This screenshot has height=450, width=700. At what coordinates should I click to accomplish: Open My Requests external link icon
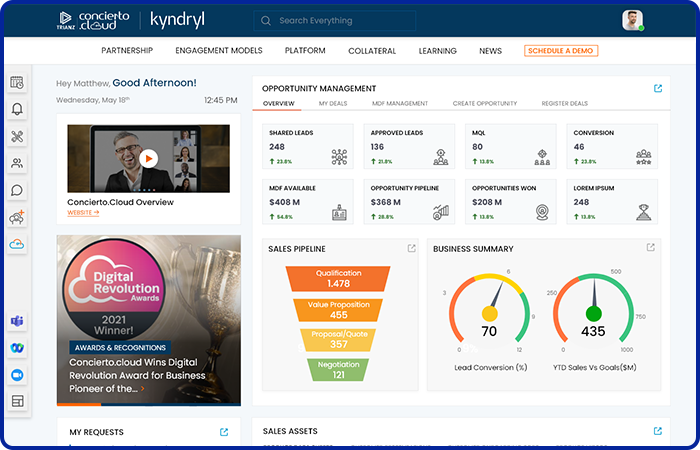click(224, 432)
